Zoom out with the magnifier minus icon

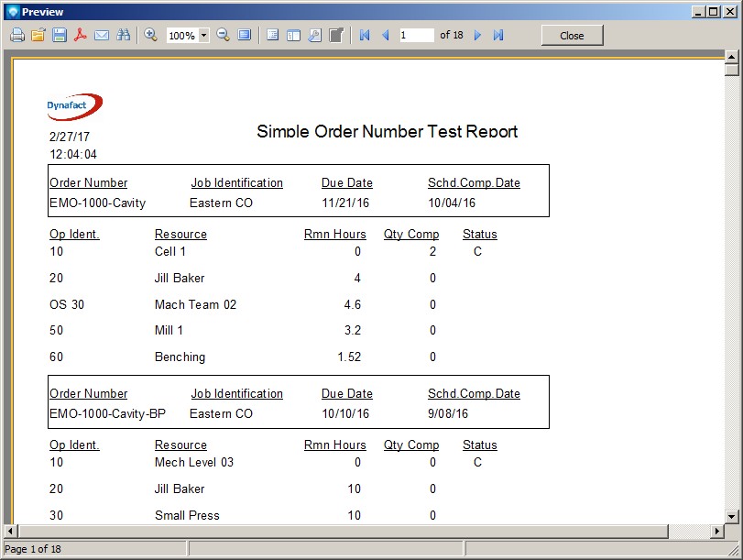click(x=223, y=35)
